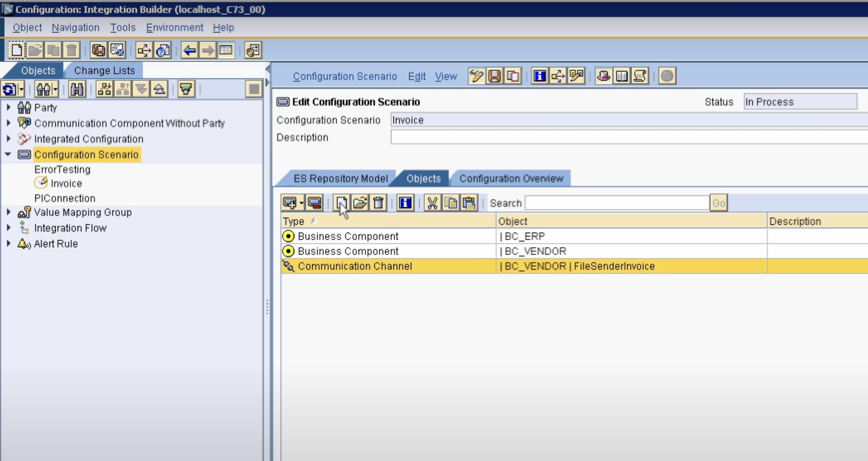The height and width of the screenshot is (461, 868).
Task: Open dropdown arrow beside Add Object icon
Action: pos(301,203)
